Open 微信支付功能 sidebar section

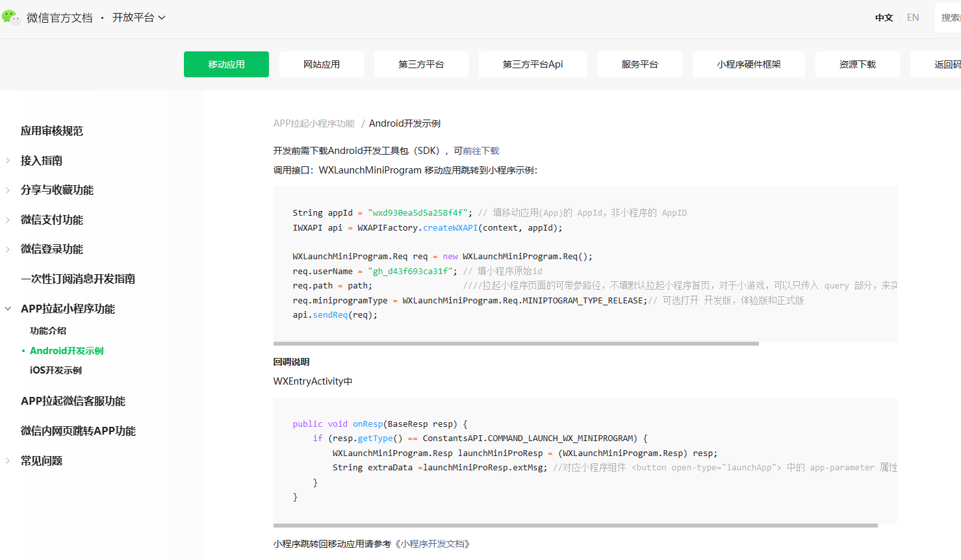coord(52,220)
